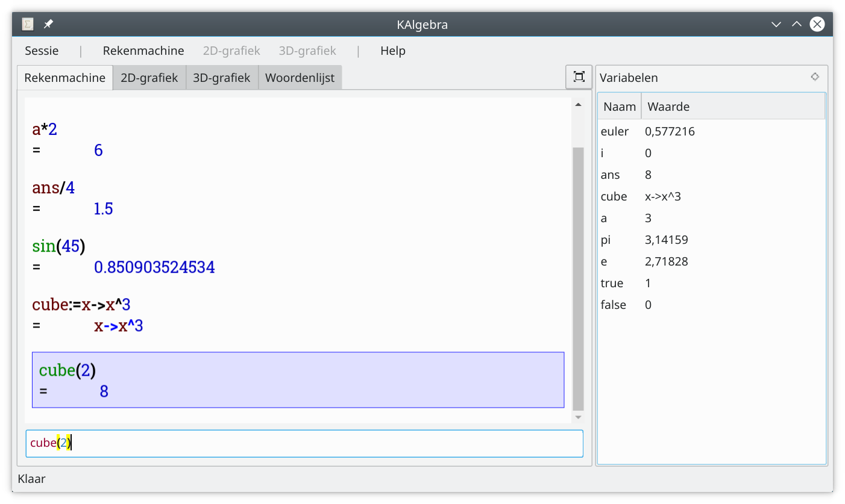845x504 pixels.
Task: Select the true variable row
Action: (712, 283)
